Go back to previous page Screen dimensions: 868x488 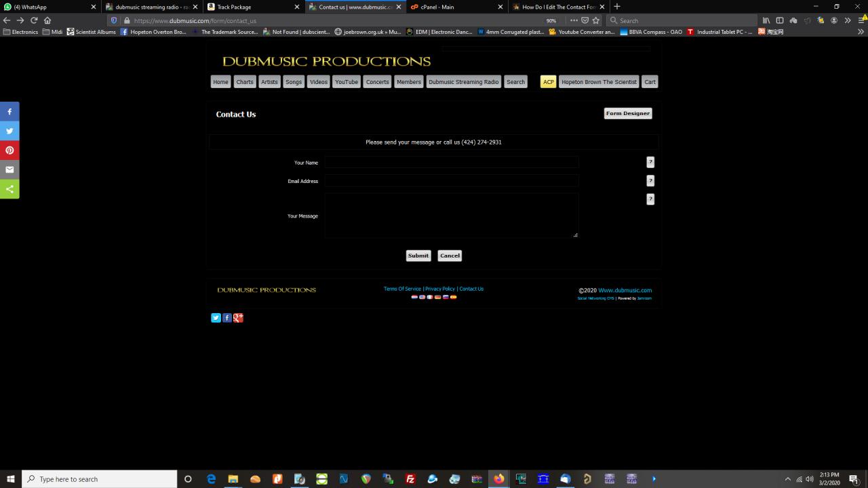pyautogui.click(x=7, y=20)
